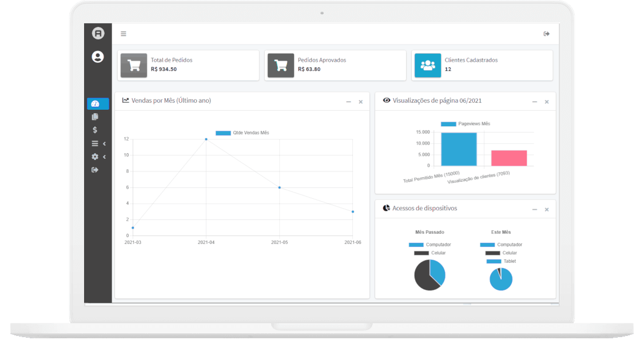This screenshot has height=360, width=644.
Task: Toggle Celular legend under Este Mês
Action: pyautogui.click(x=501, y=253)
